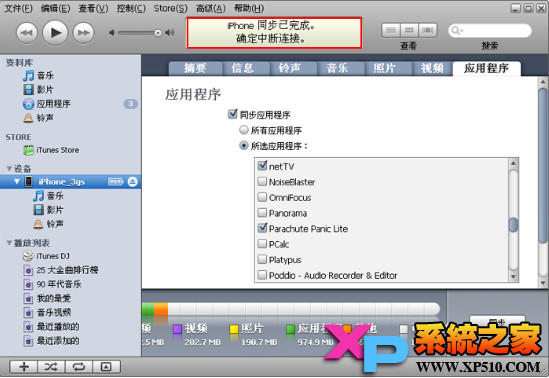Select 音乐 in the library section
This screenshot has width=549, height=378.
pos(39,75)
